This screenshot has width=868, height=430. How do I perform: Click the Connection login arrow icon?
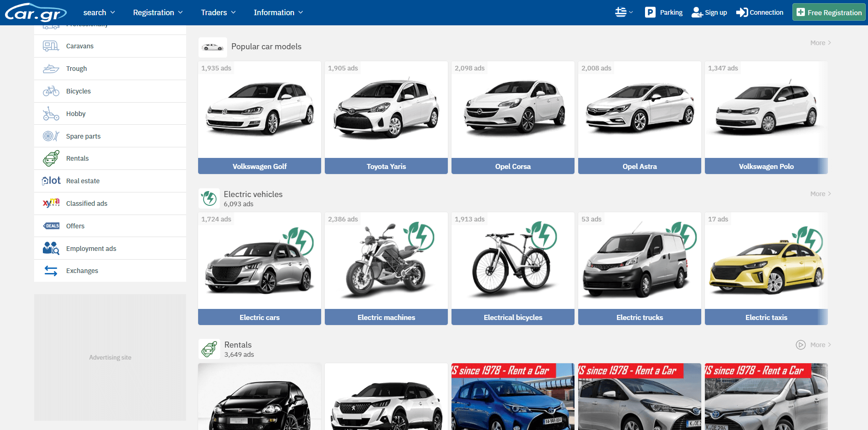point(742,12)
